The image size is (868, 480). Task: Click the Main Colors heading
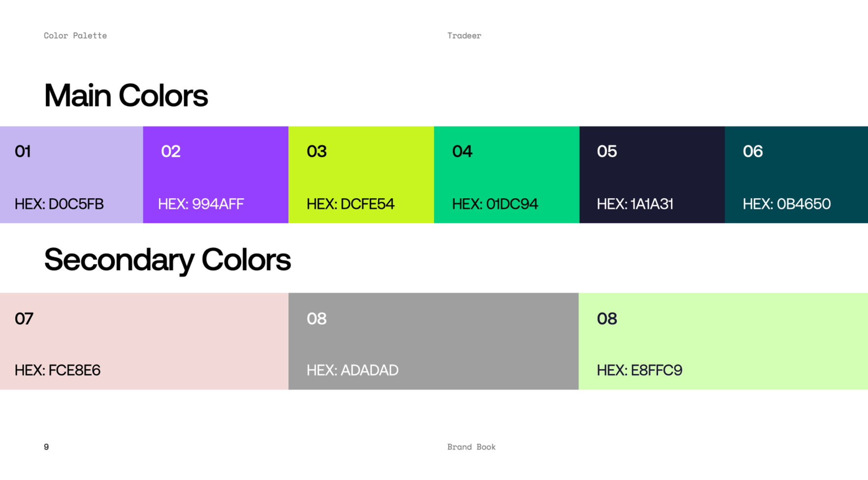coord(126,95)
